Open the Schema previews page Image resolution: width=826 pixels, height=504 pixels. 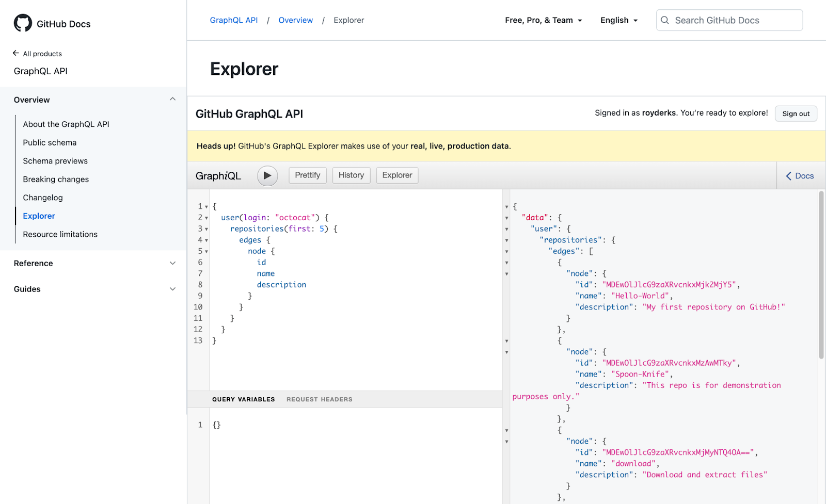coord(55,161)
